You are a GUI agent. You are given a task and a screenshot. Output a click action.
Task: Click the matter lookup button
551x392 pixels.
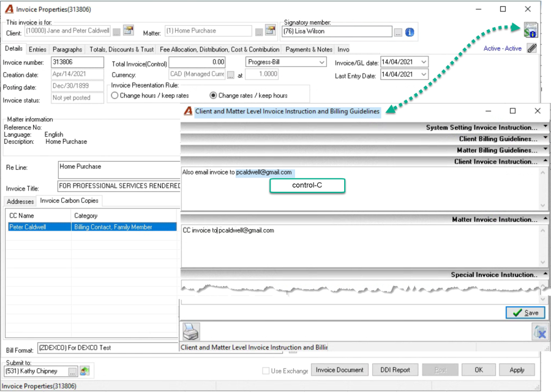tap(259, 32)
